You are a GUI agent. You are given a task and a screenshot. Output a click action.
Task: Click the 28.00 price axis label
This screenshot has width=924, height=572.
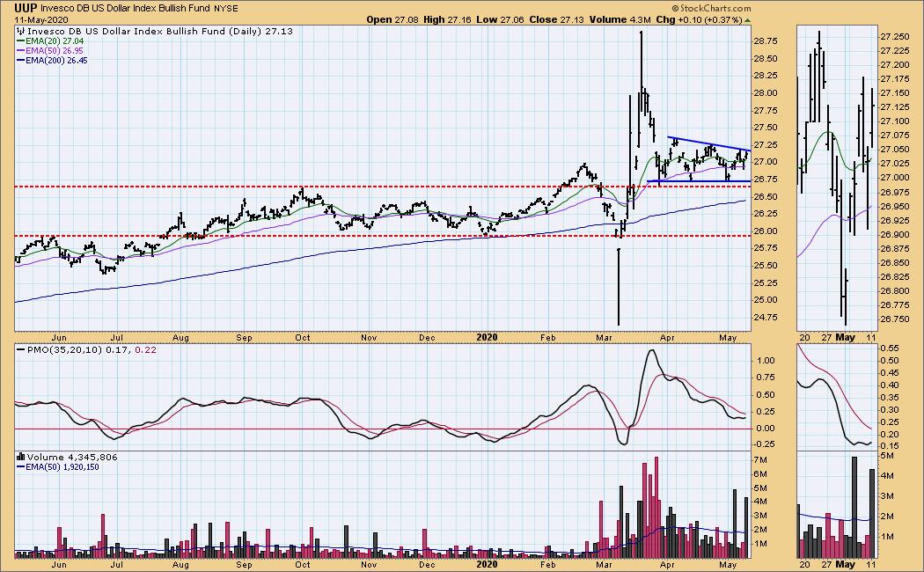pyautogui.click(x=765, y=93)
